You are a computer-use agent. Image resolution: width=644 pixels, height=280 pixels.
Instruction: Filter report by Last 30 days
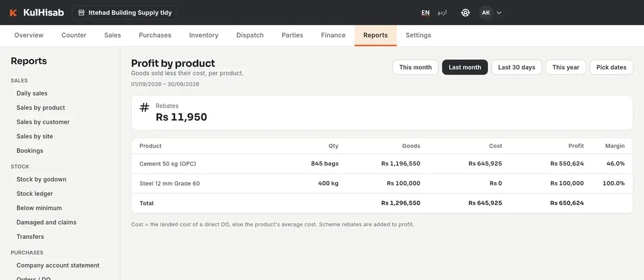(x=516, y=67)
